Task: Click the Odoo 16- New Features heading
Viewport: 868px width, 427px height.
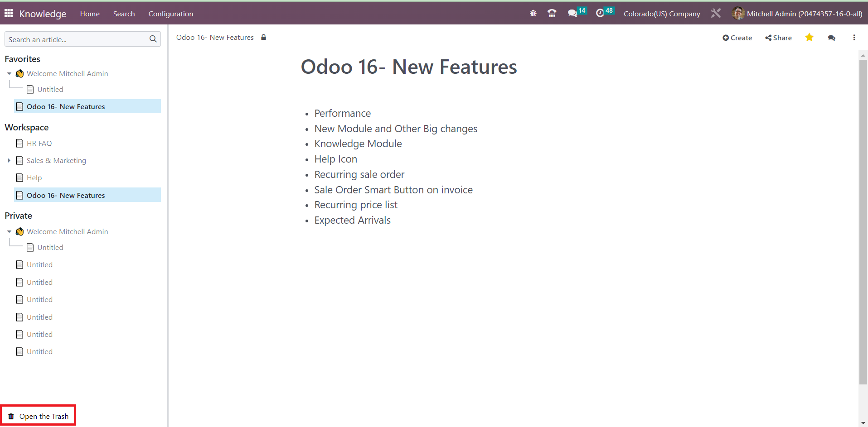Action: [409, 67]
